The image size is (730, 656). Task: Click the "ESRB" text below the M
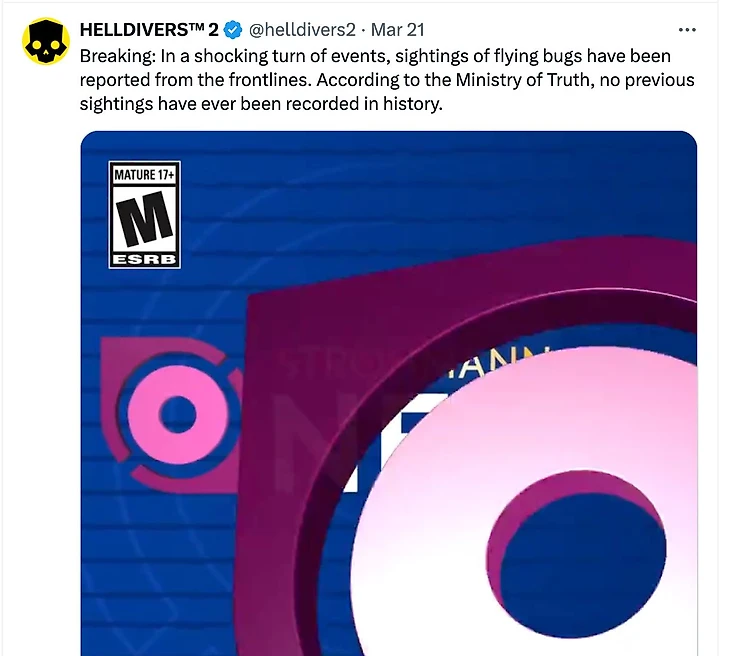coord(144,259)
